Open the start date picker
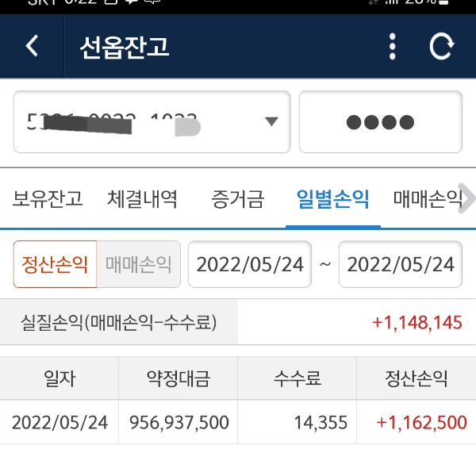 [x=250, y=264]
